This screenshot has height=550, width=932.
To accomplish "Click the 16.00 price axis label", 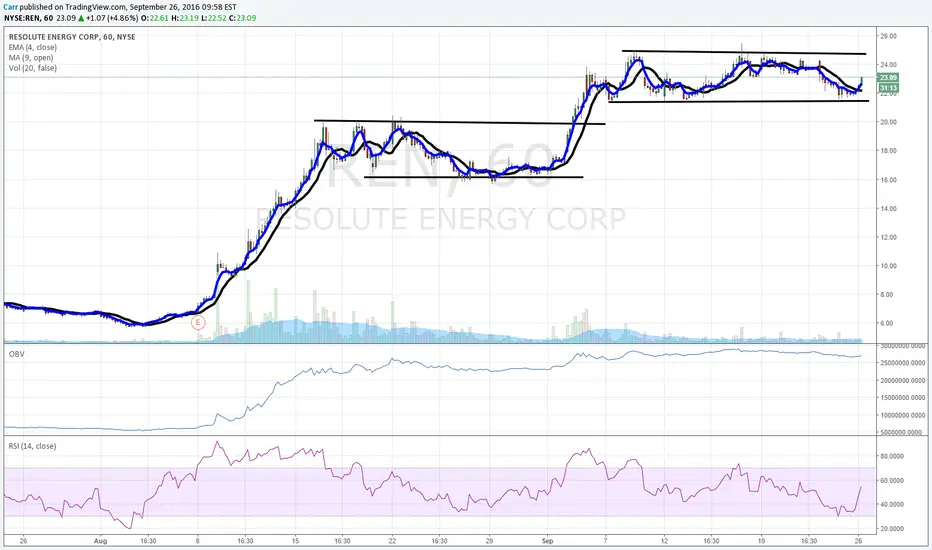I will [x=888, y=180].
